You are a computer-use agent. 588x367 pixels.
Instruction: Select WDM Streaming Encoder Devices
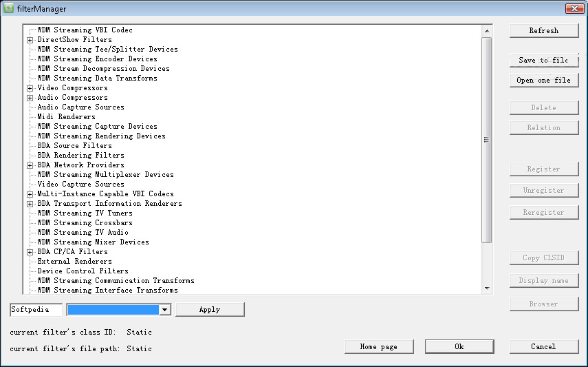(97, 59)
